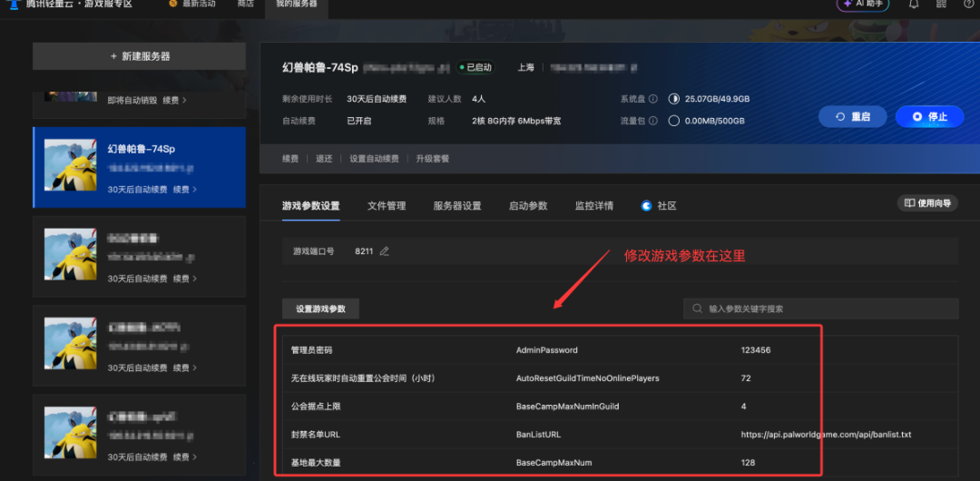Select the banlist.txt URL value
The image size is (980, 481).
(826, 434)
